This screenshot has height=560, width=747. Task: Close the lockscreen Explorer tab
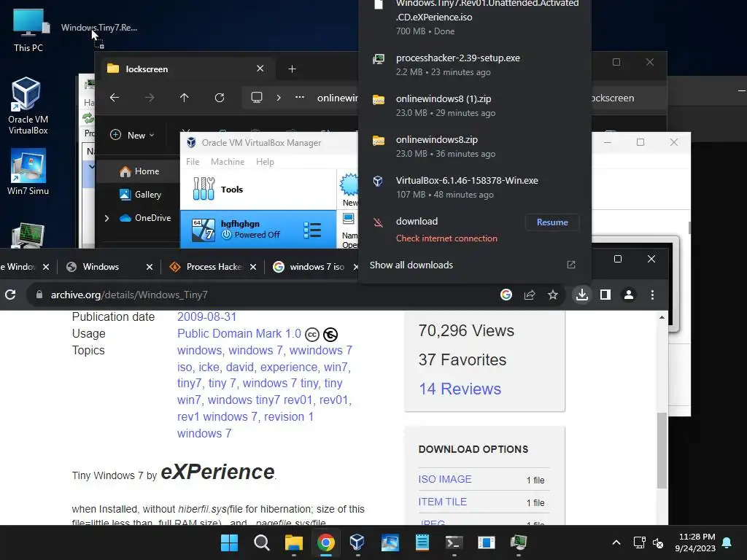(260, 69)
